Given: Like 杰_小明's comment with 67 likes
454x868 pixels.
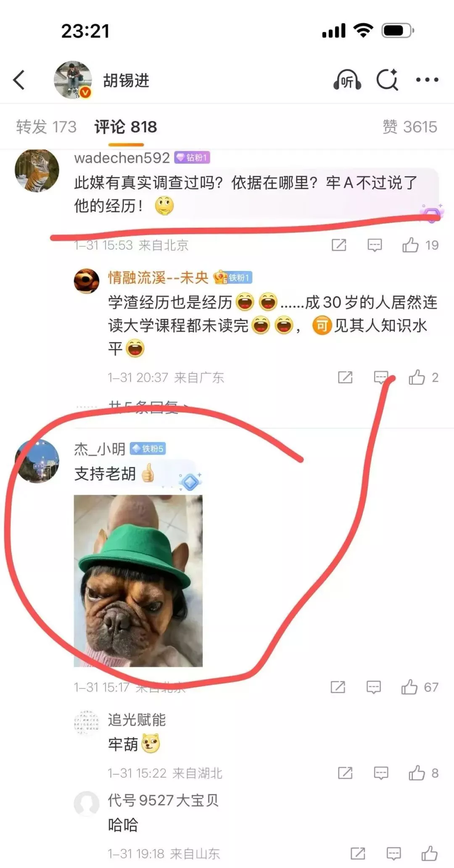Looking at the screenshot, I should pos(409,687).
